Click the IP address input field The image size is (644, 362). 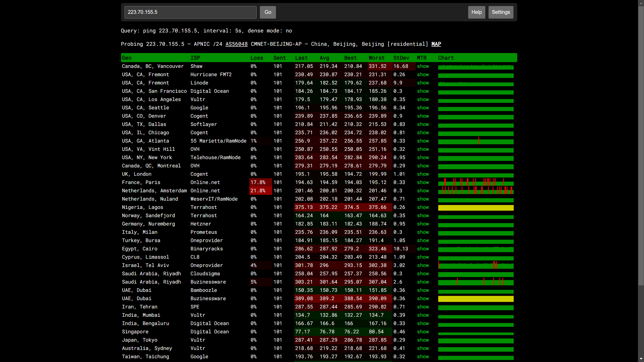[x=190, y=12]
